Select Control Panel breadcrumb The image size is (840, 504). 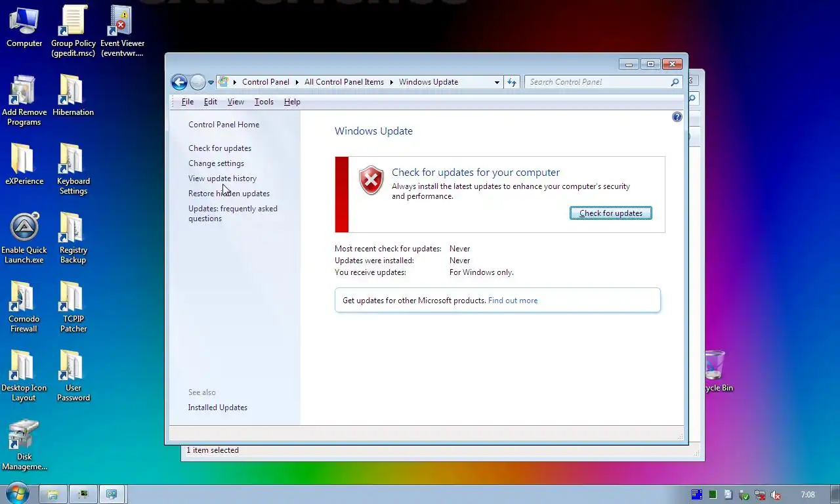point(266,82)
